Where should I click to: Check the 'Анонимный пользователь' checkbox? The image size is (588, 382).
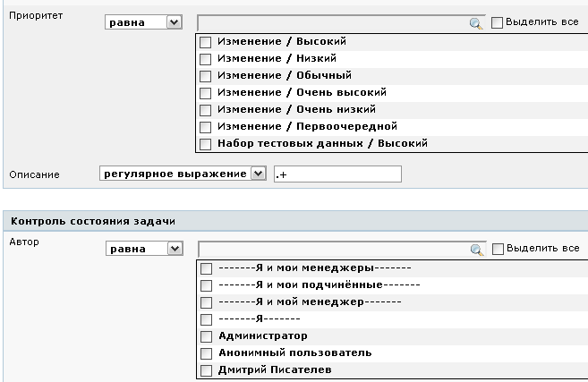(206, 353)
